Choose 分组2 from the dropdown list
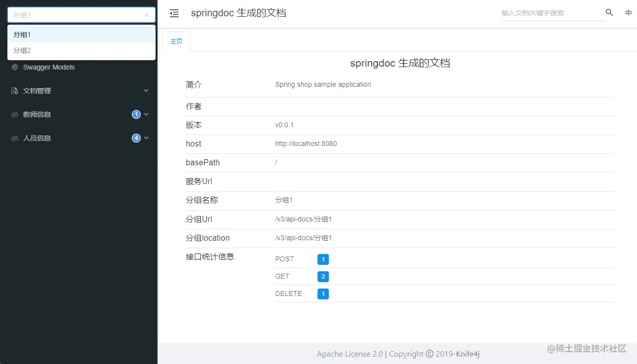This screenshot has height=364, width=637. (81, 50)
